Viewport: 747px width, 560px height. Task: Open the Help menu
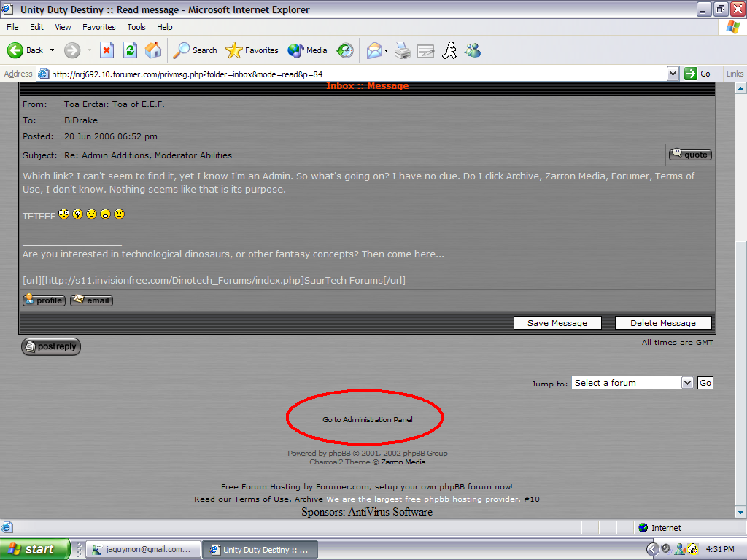point(165,27)
